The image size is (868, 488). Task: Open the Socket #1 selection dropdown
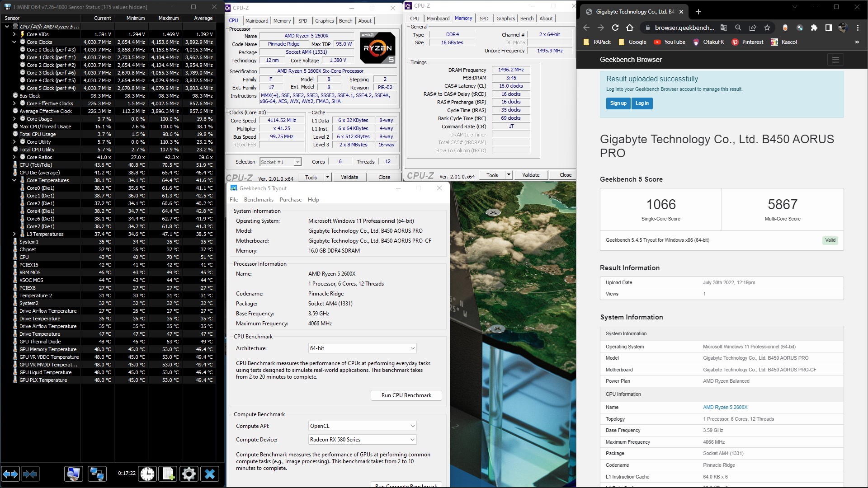click(280, 162)
